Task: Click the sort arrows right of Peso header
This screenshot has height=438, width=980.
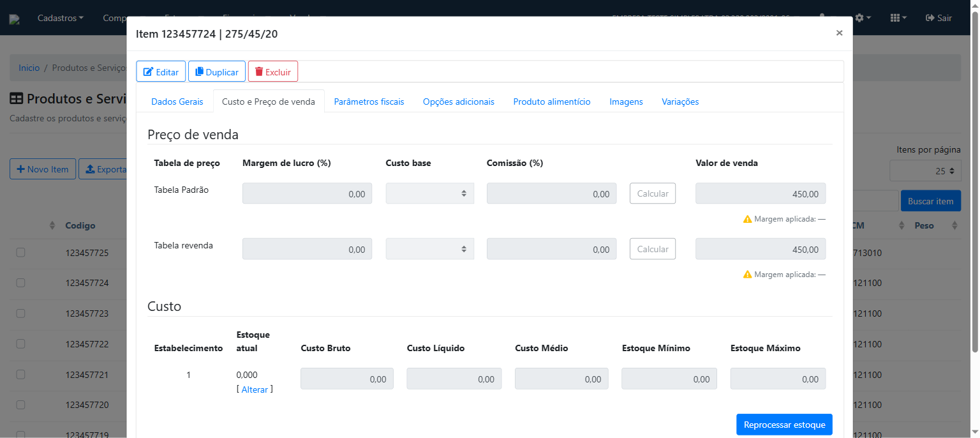Action: click(954, 225)
